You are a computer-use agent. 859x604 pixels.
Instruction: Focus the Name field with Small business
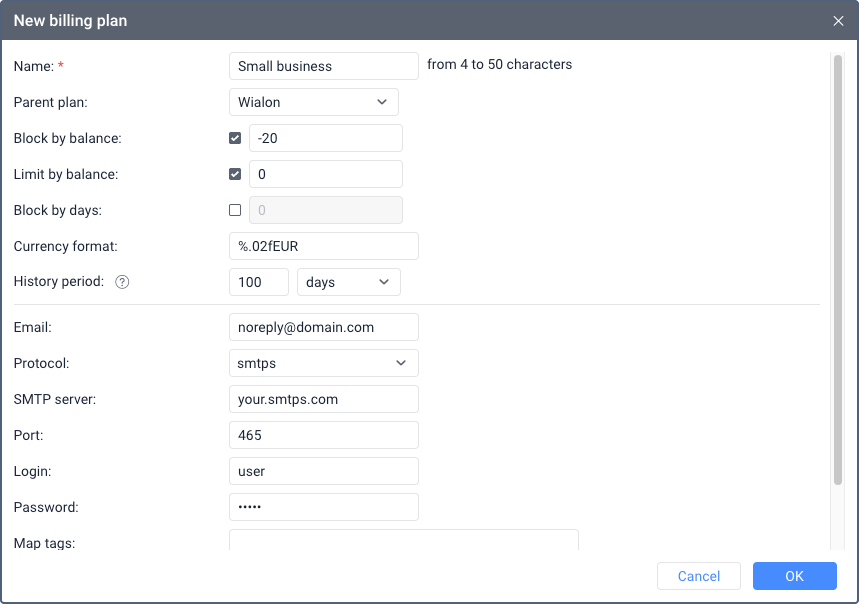323,66
